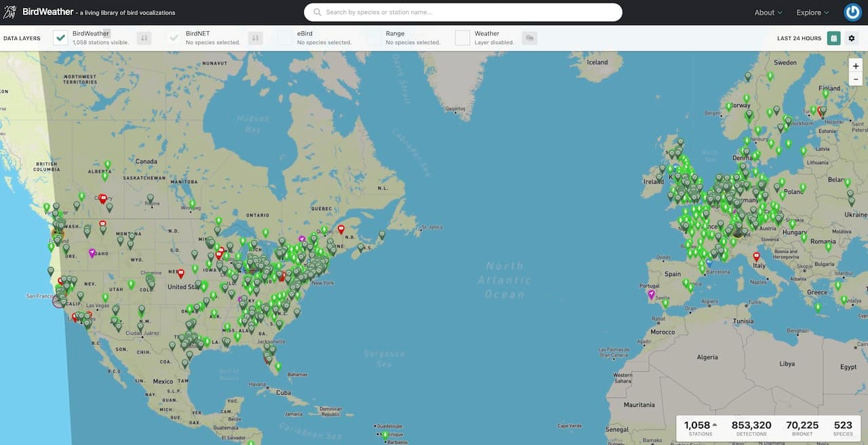868x445 pixels.
Task: Click the Weather 'Layer disabled.' text
Action: tap(494, 43)
